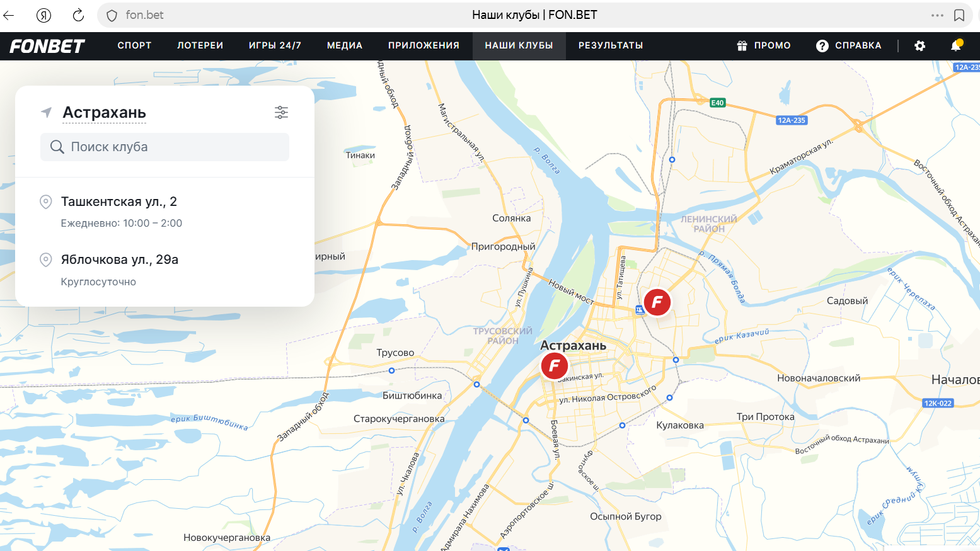
Task: Reload the page
Action: [78, 15]
